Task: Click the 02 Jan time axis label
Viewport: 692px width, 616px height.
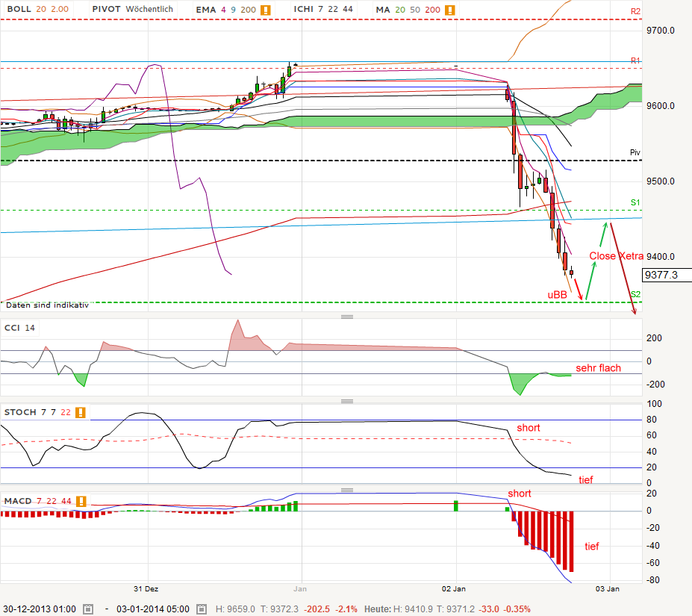Action: [454, 589]
